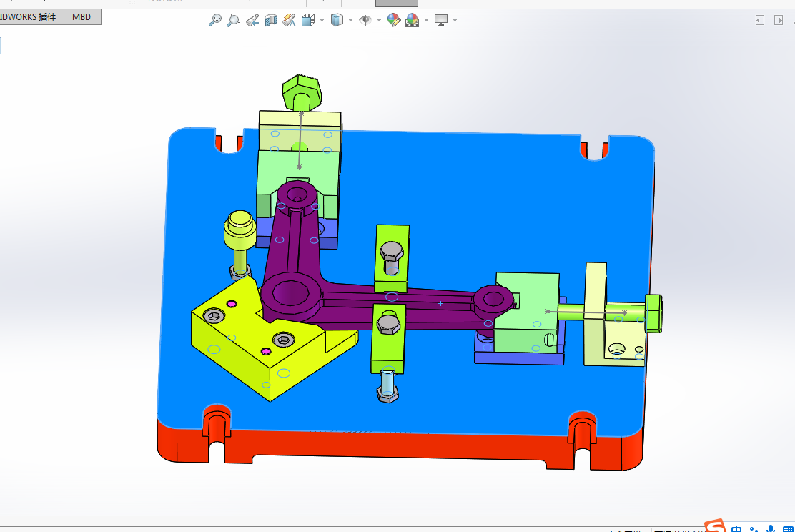This screenshot has height=532, width=795.
Task: Click the left-pointing panel icon at top right
Action: tap(759, 20)
